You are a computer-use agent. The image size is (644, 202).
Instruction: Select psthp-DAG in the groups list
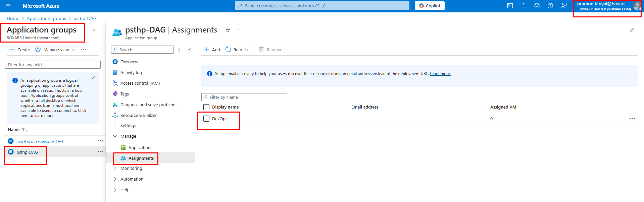[27, 152]
